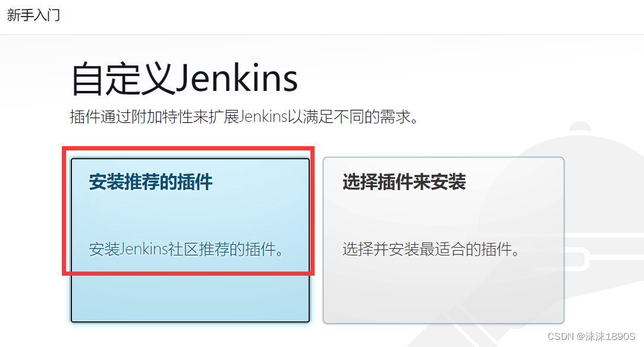Click the red highlight box's top border

coord(188,149)
